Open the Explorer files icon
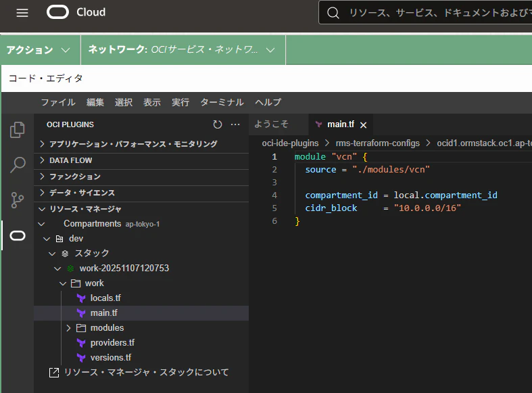 (x=18, y=130)
